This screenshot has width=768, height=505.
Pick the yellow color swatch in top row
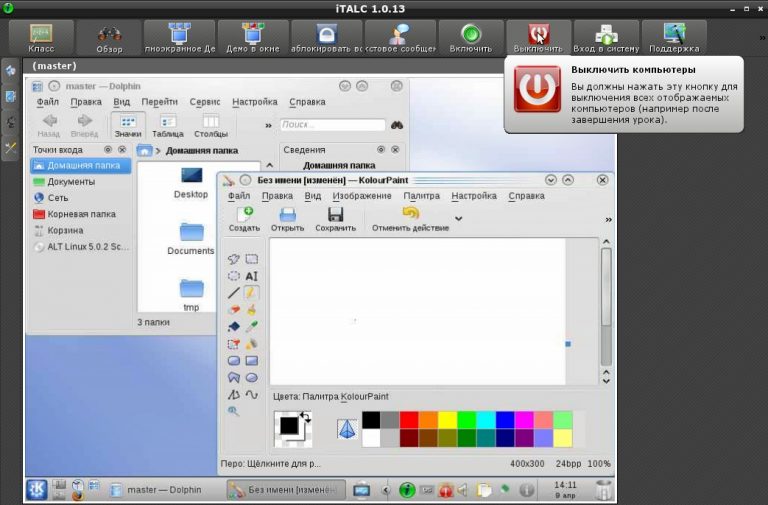(x=447, y=420)
